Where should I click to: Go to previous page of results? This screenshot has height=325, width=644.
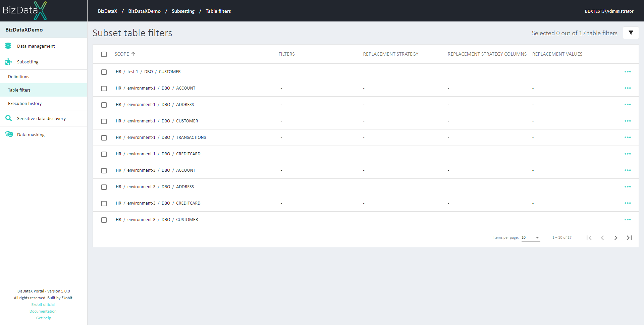602,238
